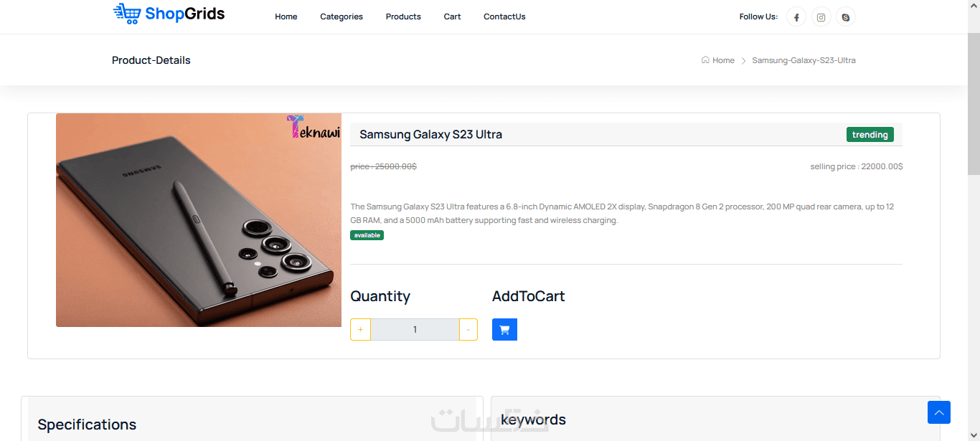This screenshot has height=441, width=980.
Task: Go to Home in the navbar
Action: (x=286, y=16)
